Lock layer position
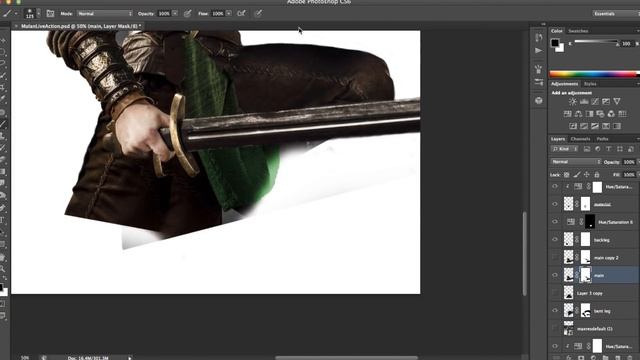640x360 pixels. 587,175
